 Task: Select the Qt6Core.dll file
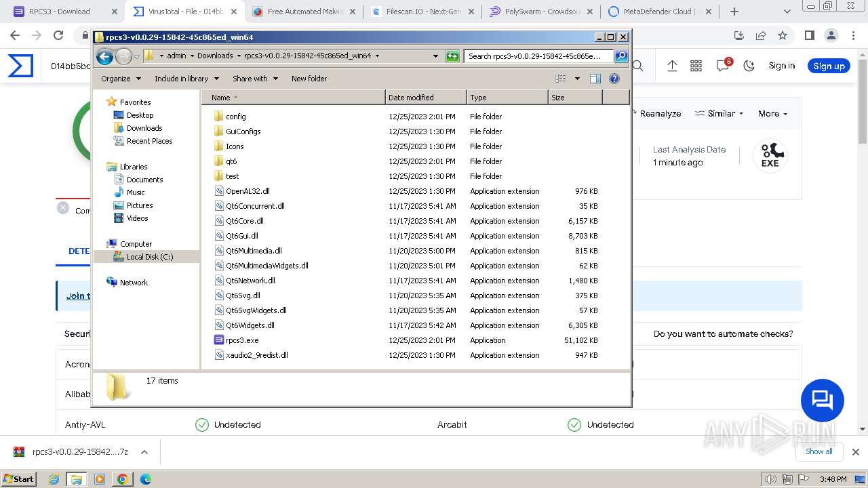pos(245,221)
